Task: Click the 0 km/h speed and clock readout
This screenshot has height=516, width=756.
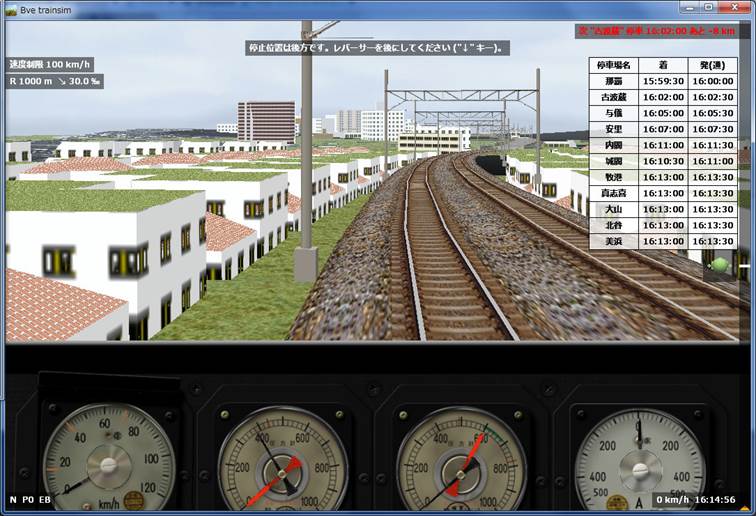Action: [698, 499]
